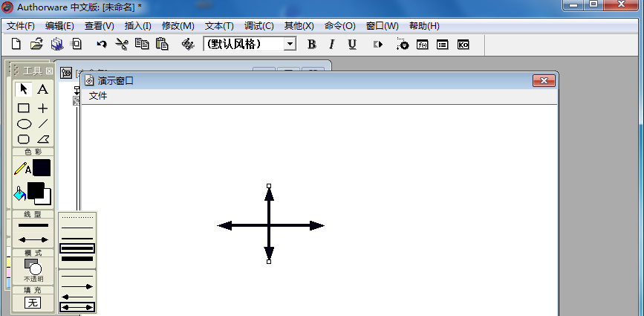This screenshot has width=644, height=316.
Task: Choose the thinnest solid line style
Action: (x=77, y=228)
